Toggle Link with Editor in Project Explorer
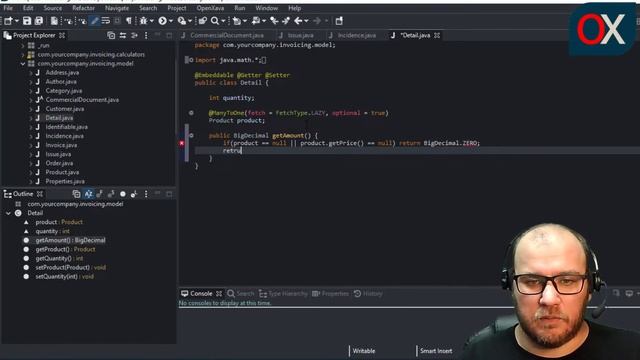Screen dimensions: 640x360 tap(123, 36)
